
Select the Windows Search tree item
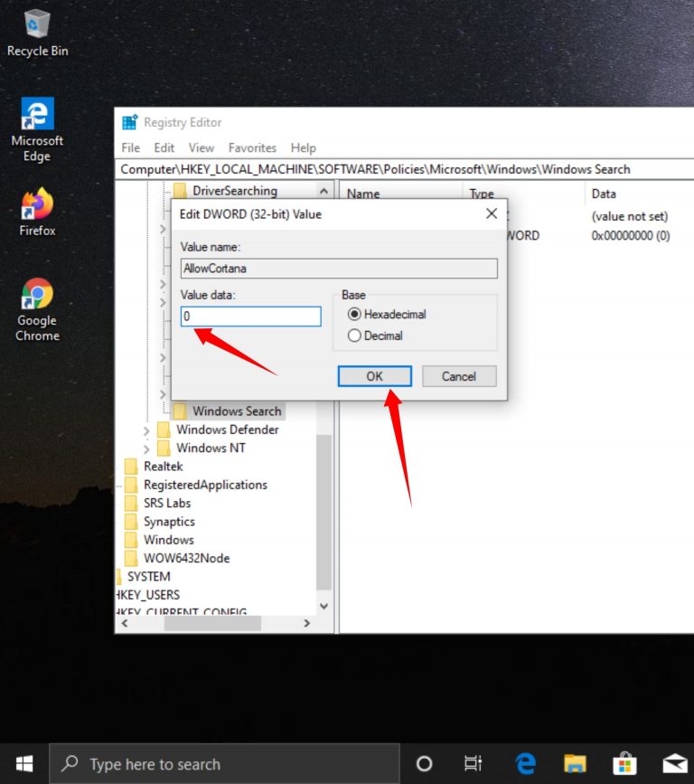[x=237, y=411]
